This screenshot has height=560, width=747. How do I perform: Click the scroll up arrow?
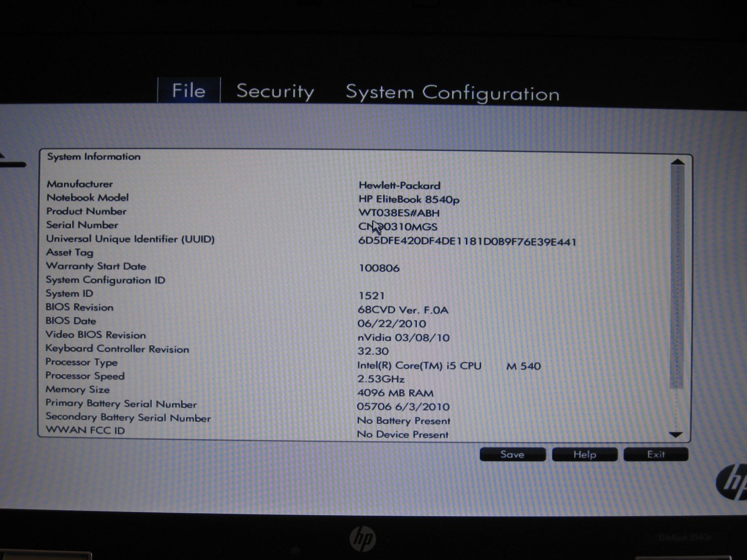(677, 162)
